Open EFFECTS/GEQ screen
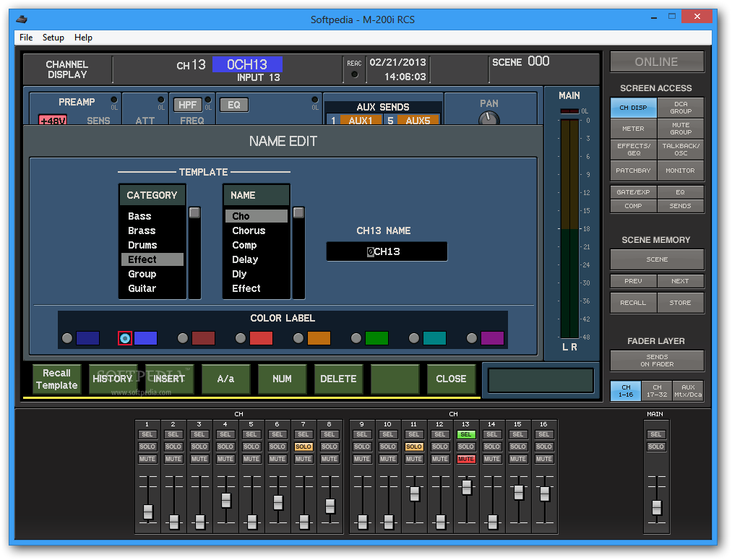This screenshot has height=560, width=732. click(x=633, y=150)
